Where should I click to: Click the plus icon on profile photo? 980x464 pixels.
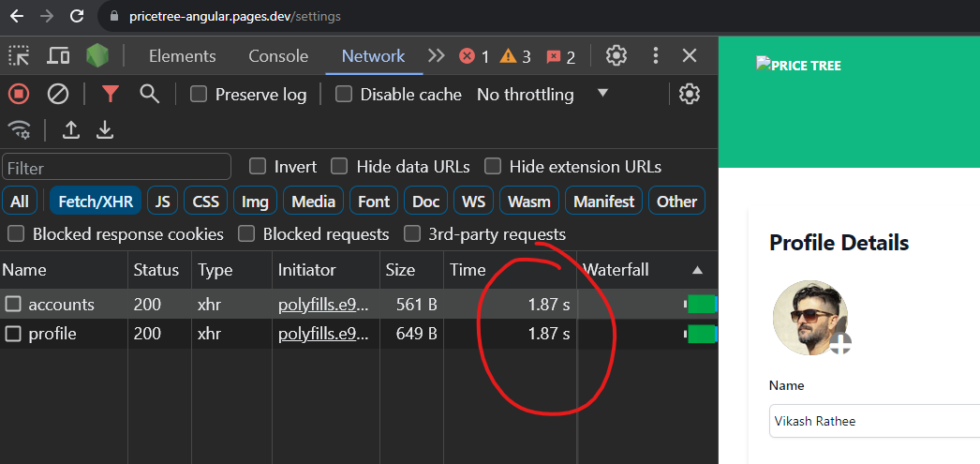[840, 343]
